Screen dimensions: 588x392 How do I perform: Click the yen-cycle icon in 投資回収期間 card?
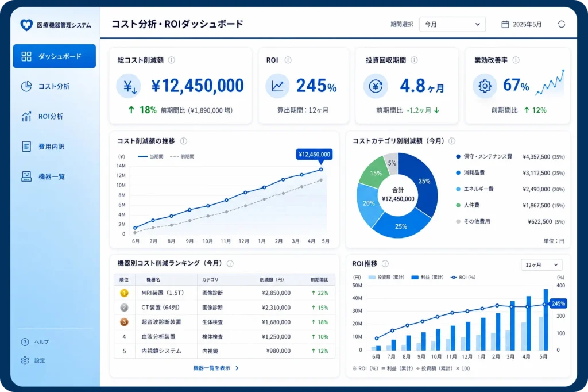click(376, 86)
